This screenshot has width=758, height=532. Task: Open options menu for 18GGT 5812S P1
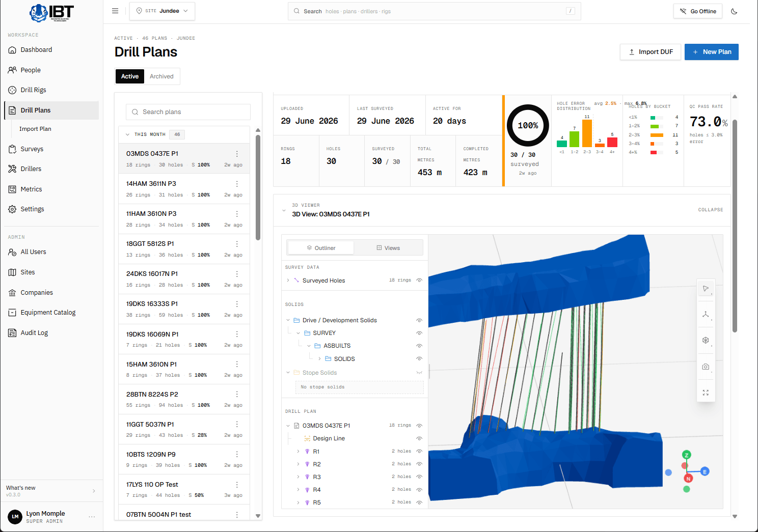coord(237,244)
